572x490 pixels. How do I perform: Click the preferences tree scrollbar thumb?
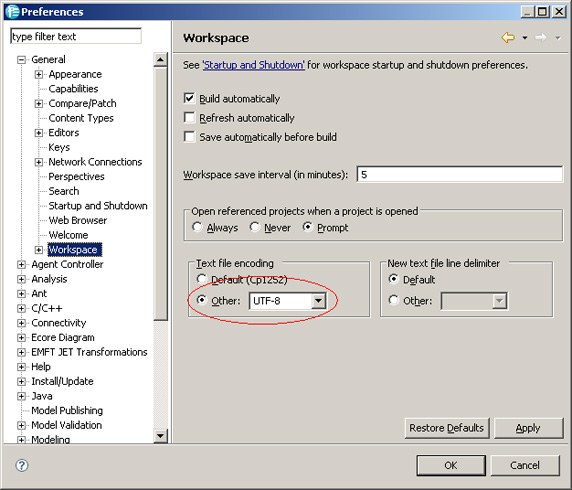pyautogui.click(x=161, y=193)
